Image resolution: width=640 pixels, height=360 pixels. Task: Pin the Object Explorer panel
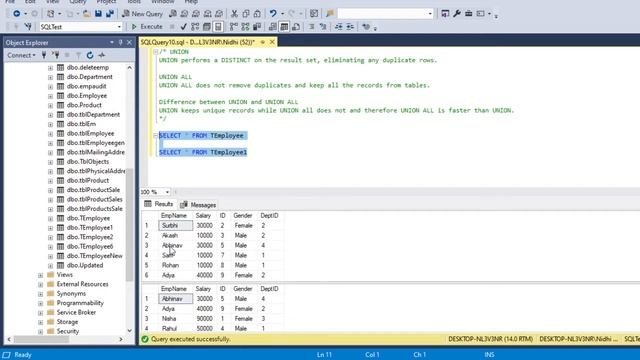[120, 42]
